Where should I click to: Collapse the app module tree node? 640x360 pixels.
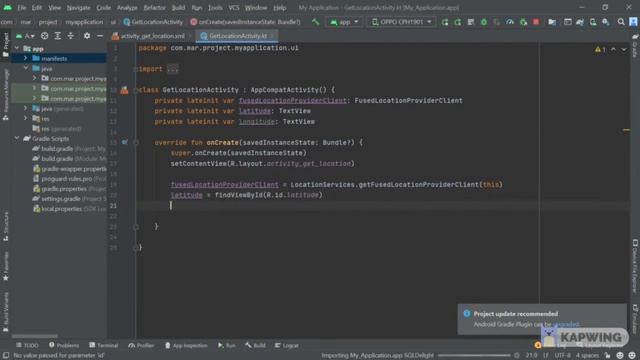(17, 48)
